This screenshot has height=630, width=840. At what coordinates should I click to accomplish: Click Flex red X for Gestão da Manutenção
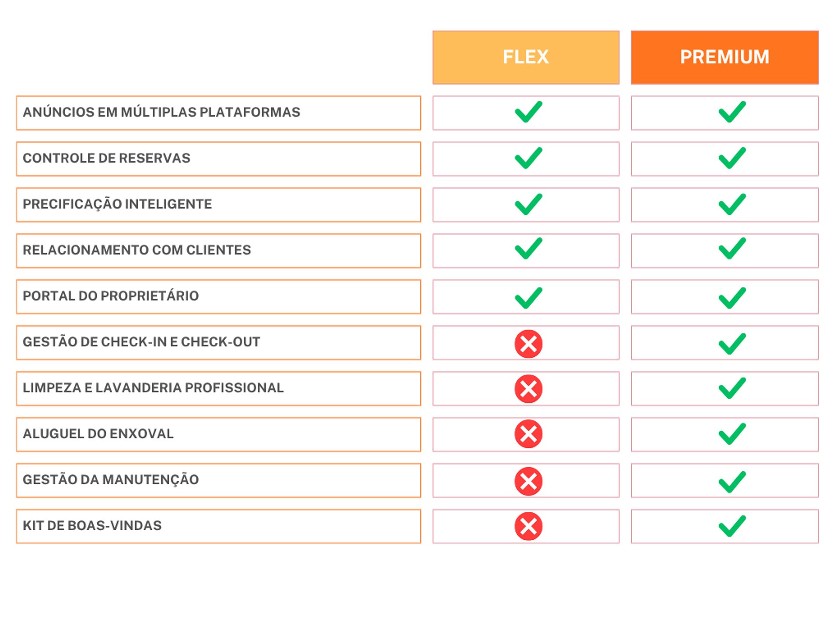click(528, 481)
